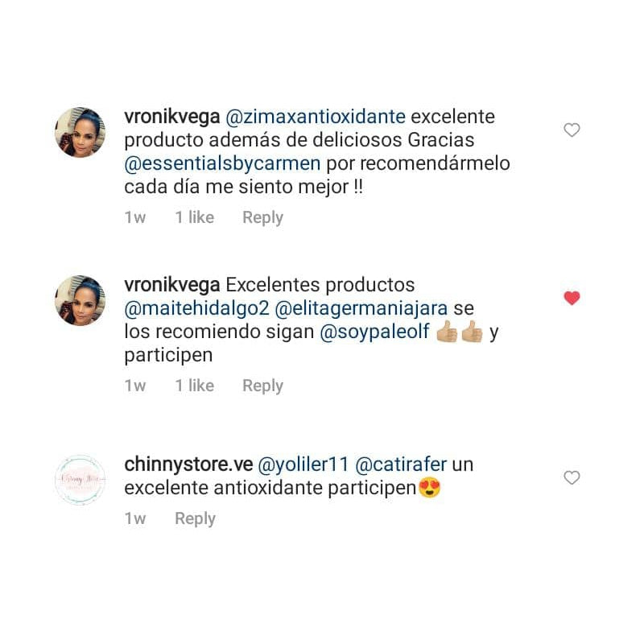Open the @yoliler11 mention
The image size is (644, 644).
click(x=303, y=464)
